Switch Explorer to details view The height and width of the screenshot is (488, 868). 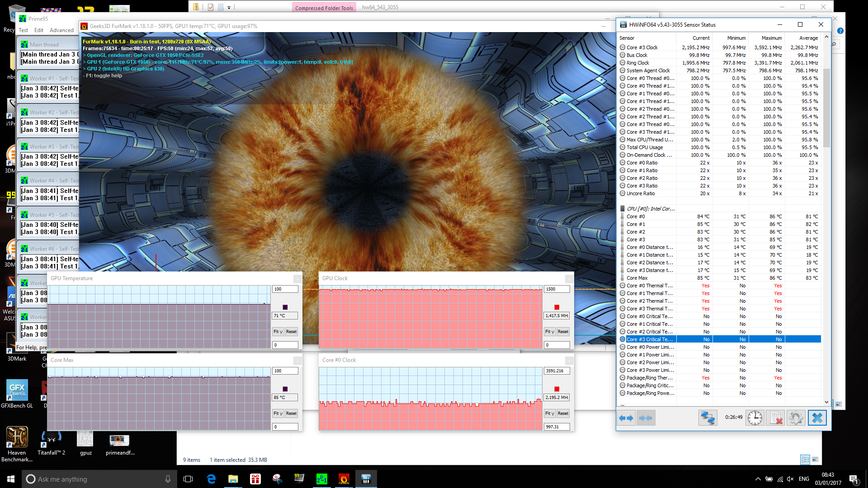tap(805, 460)
